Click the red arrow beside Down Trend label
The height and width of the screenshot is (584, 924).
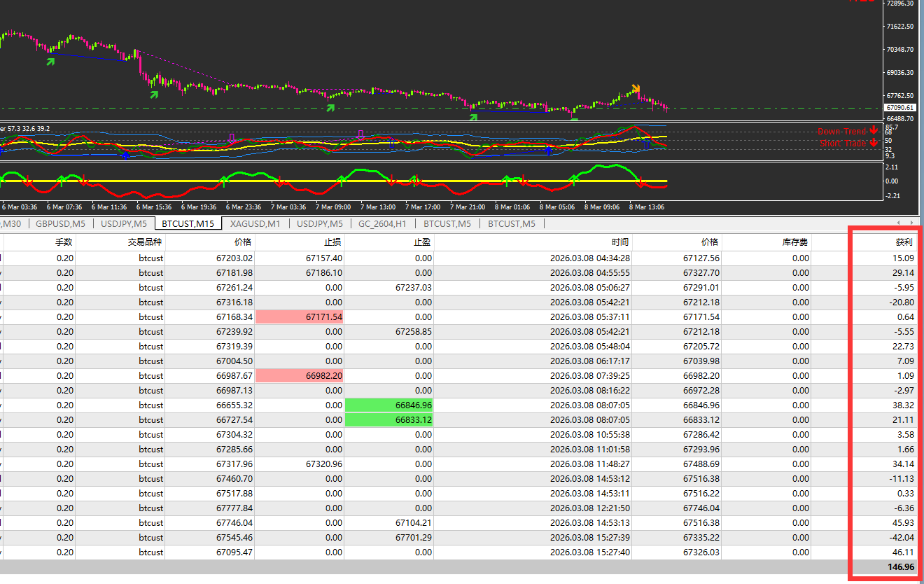[x=874, y=131]
